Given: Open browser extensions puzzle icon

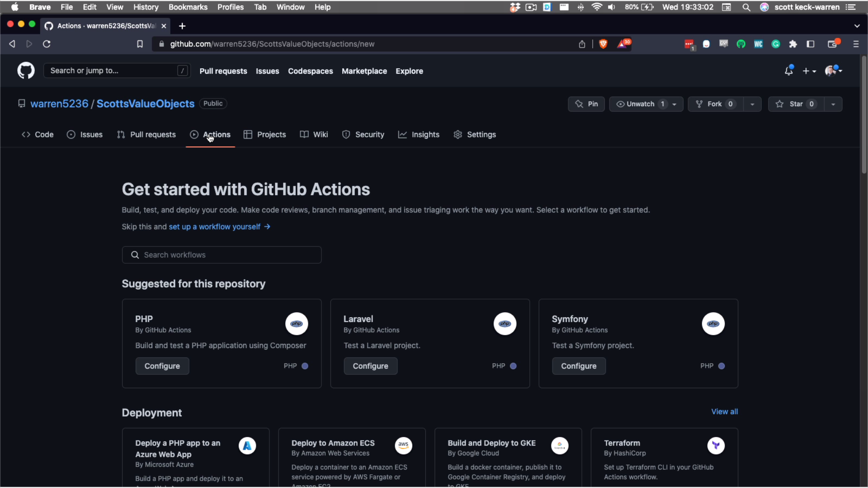Looking at the screenshot, I should coord(793,44).
